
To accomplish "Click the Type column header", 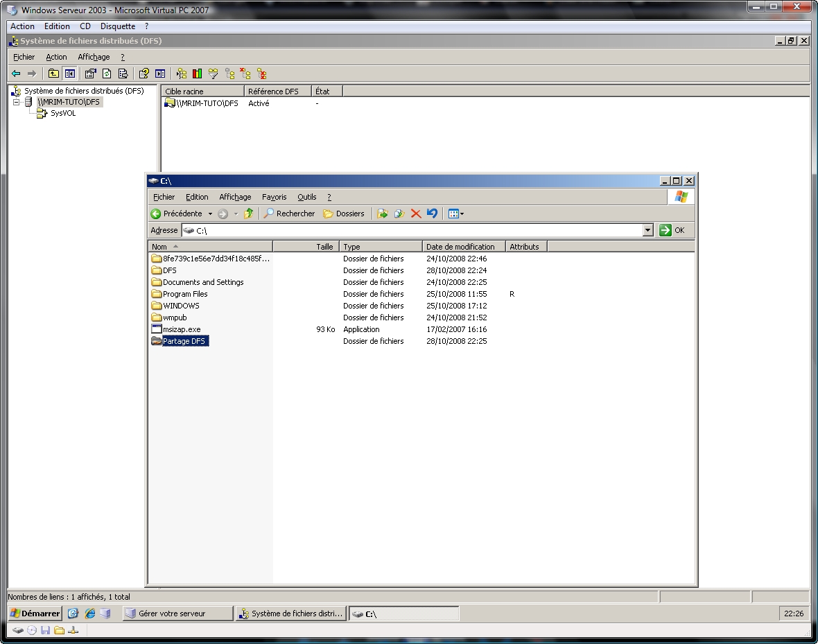I will pyautogui.click(x=381, y=247).
